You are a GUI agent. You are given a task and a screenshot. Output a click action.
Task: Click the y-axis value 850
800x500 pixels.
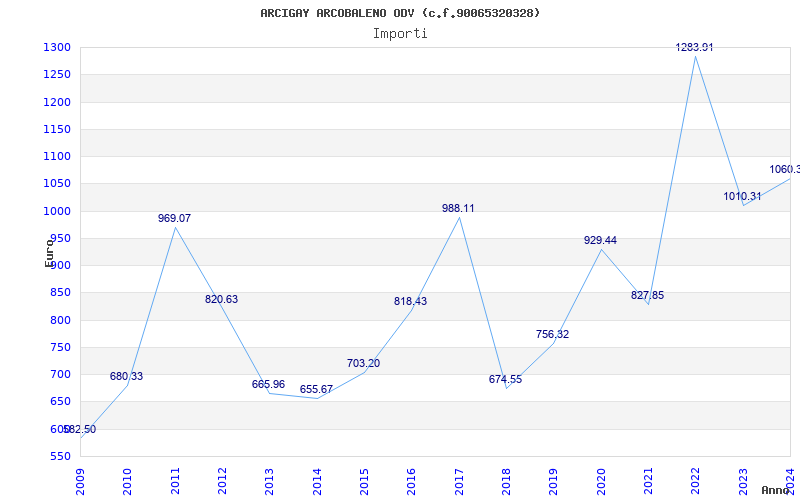pyautogui.click(x=60, y=293)
